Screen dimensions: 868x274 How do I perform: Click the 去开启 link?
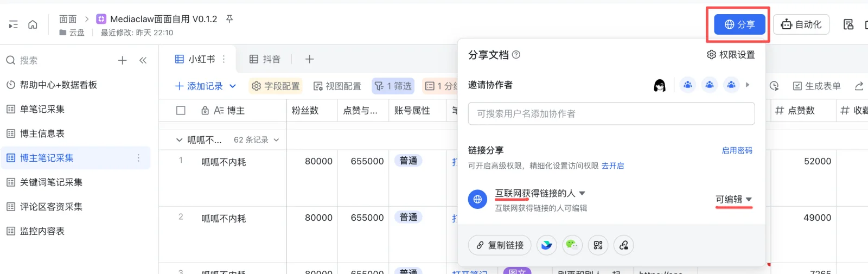(612, 166)
